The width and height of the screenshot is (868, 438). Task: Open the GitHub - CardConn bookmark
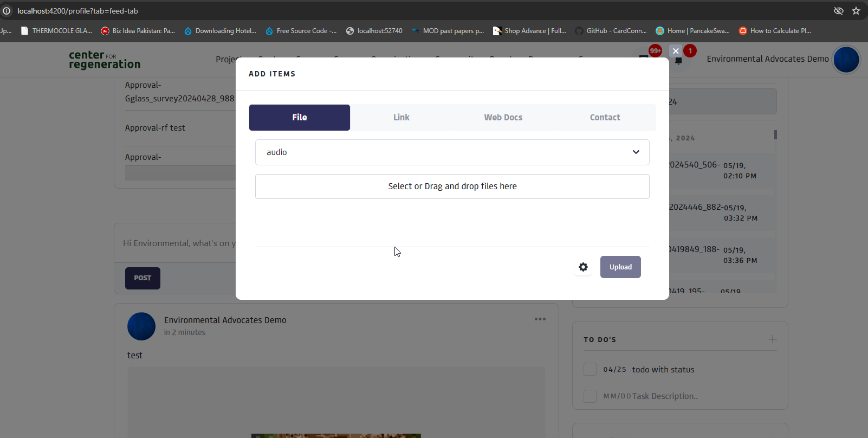(611, 31)
